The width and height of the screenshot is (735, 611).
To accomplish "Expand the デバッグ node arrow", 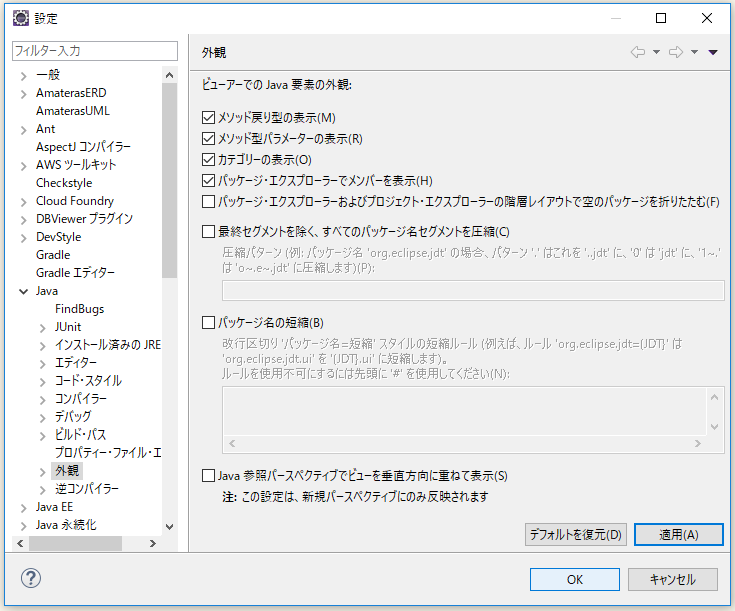I will tap(43, 418).
